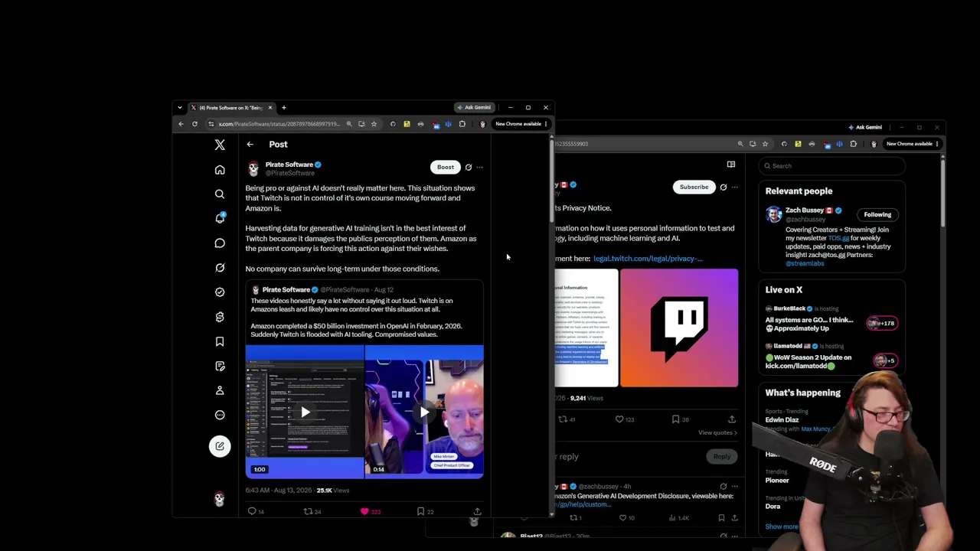Open the Explore search icon in X sidebar
This screenshot has width=980, height=551.
point(220,194)
